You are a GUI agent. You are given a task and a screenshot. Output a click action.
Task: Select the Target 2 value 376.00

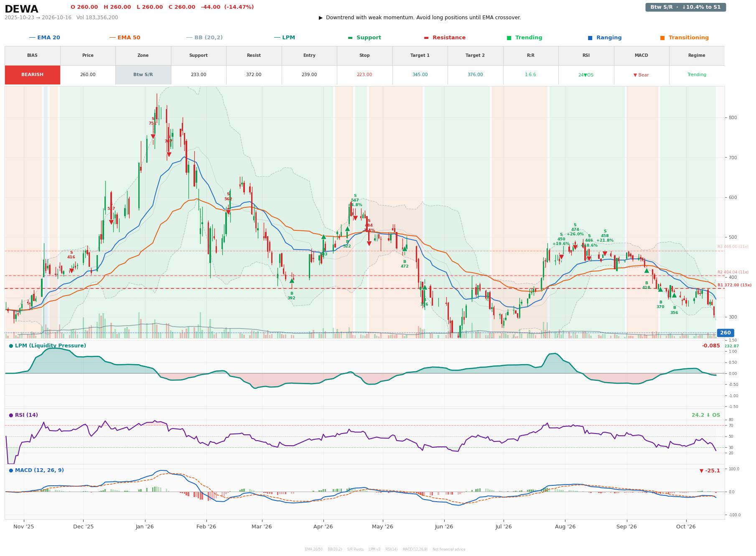pyautogui.click(x=475, y=75)
